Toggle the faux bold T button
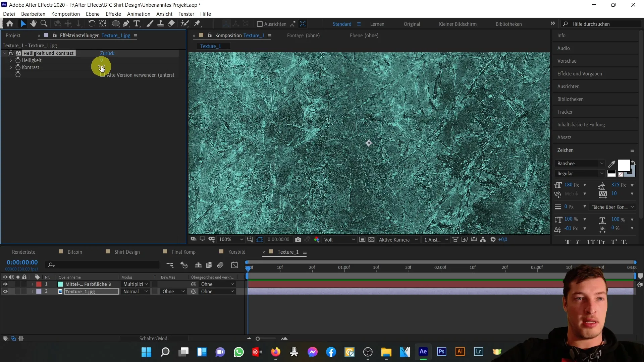The height and width of the screenshot is (362, 644). [x=568, y=242]
